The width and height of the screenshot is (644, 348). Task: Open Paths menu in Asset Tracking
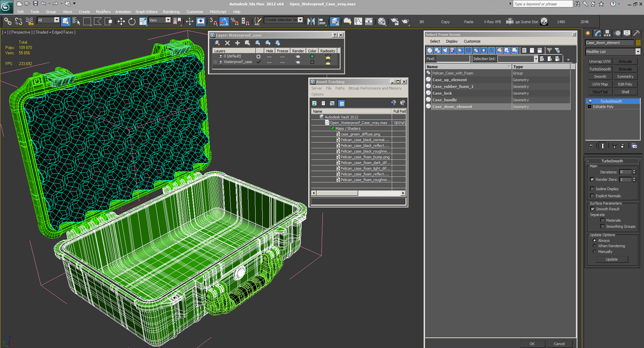[x=340, y=88]
